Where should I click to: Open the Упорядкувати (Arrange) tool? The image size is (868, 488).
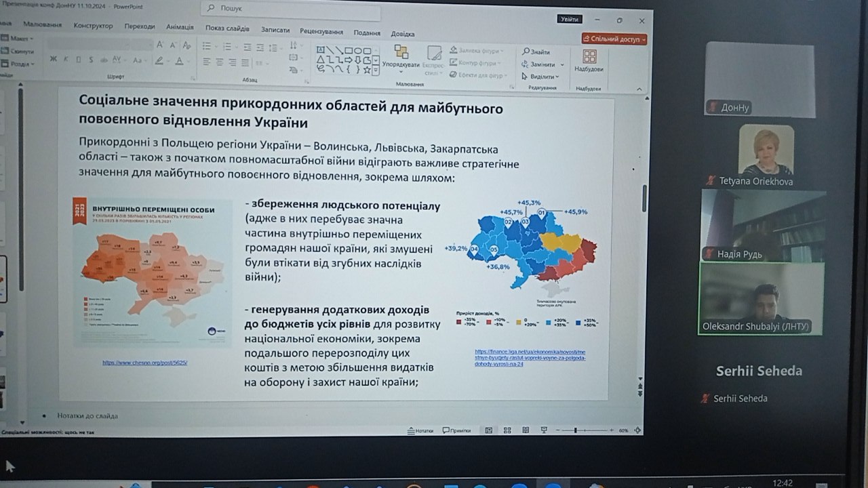coord(401,60)
